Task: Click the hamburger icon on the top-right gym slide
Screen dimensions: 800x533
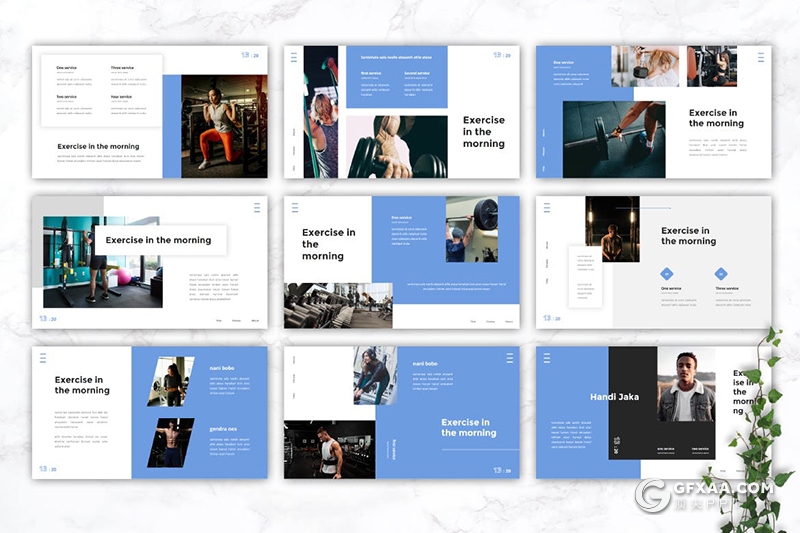Action: point(761,58)
